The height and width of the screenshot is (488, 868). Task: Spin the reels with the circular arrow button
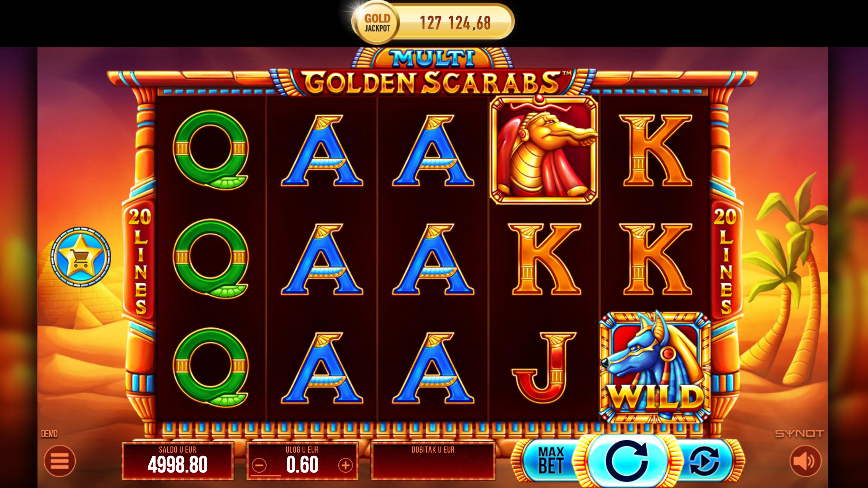[627, 461]
